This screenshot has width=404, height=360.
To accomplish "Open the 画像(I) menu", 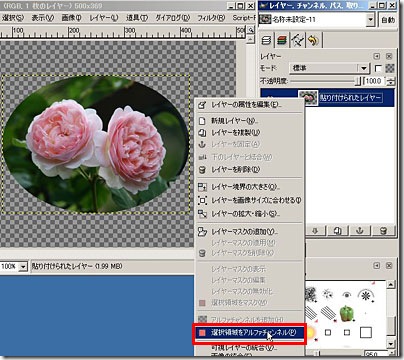I will coord(71,18).
